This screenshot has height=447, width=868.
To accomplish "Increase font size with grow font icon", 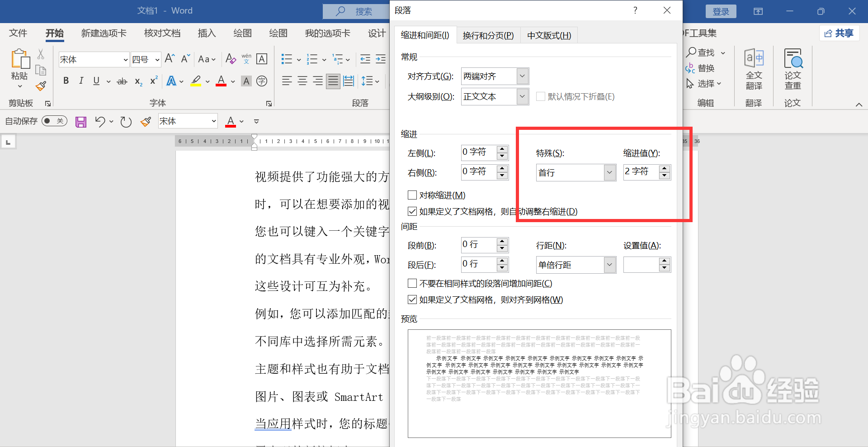I will click(x=170, y=58).
